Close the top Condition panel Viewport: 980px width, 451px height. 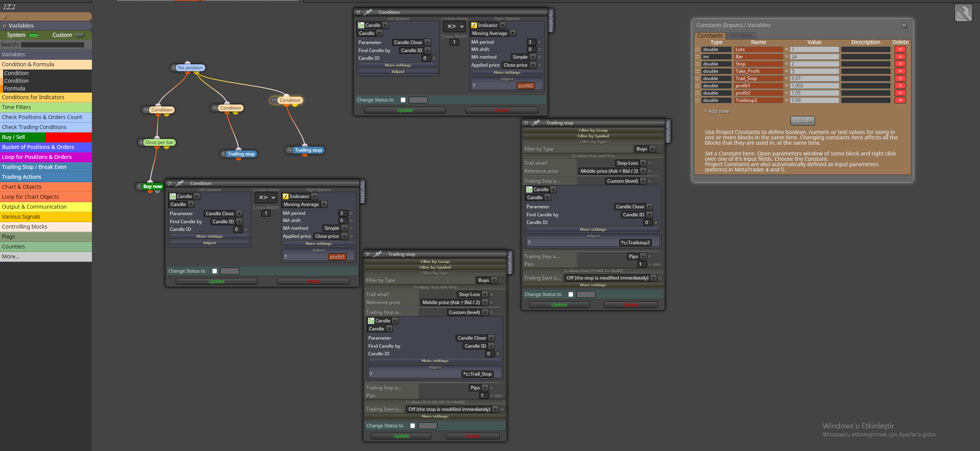(x=358, y=12)
